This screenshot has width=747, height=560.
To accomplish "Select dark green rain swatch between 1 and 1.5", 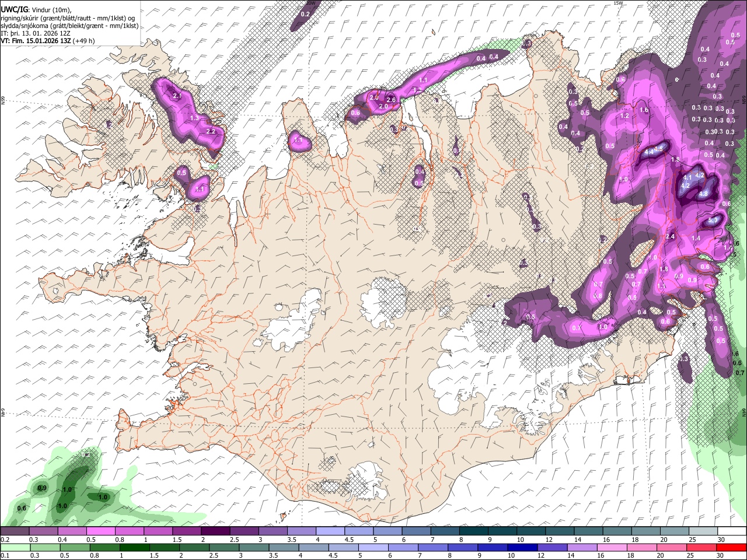I will (x=135, y=547).
